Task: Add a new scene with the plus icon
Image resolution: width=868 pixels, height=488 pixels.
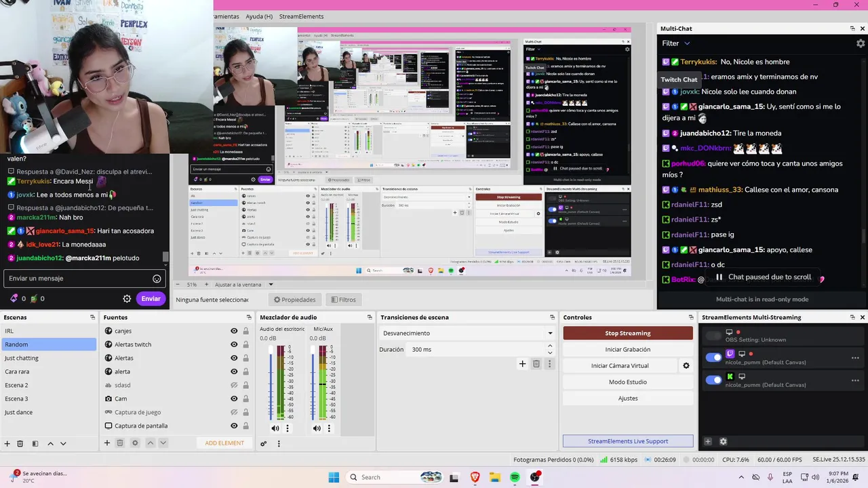Action: 7,443
